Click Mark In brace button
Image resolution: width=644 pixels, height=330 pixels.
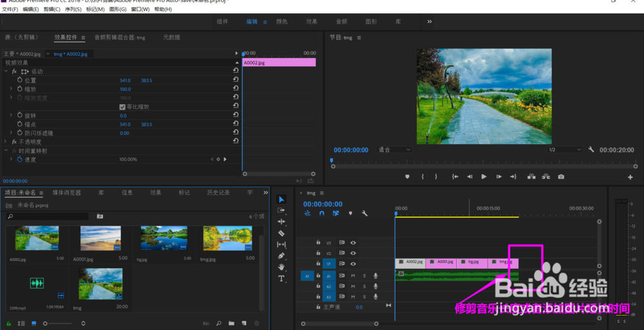click(422, 176)
